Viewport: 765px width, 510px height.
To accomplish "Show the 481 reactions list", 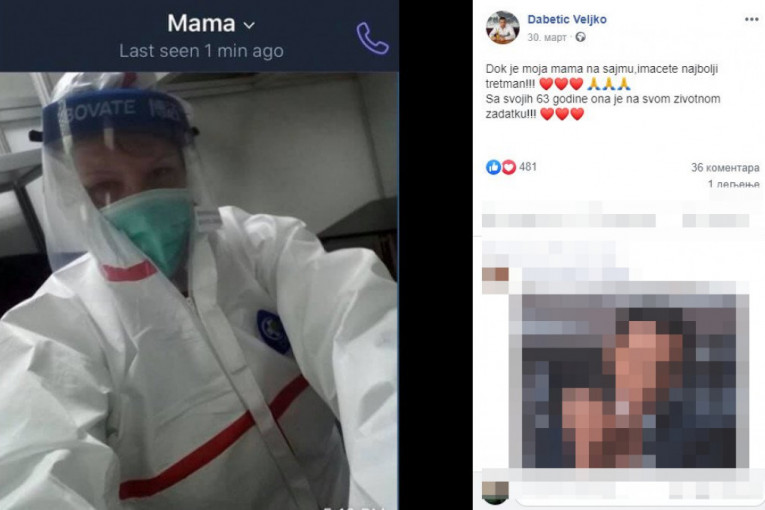I will pos(528,167).
